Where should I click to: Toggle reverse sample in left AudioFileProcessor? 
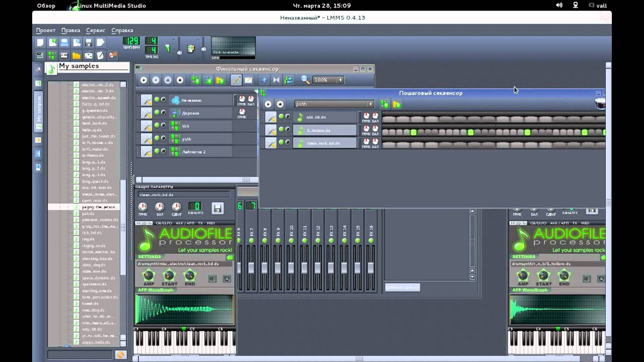click(x=213, y=279)
